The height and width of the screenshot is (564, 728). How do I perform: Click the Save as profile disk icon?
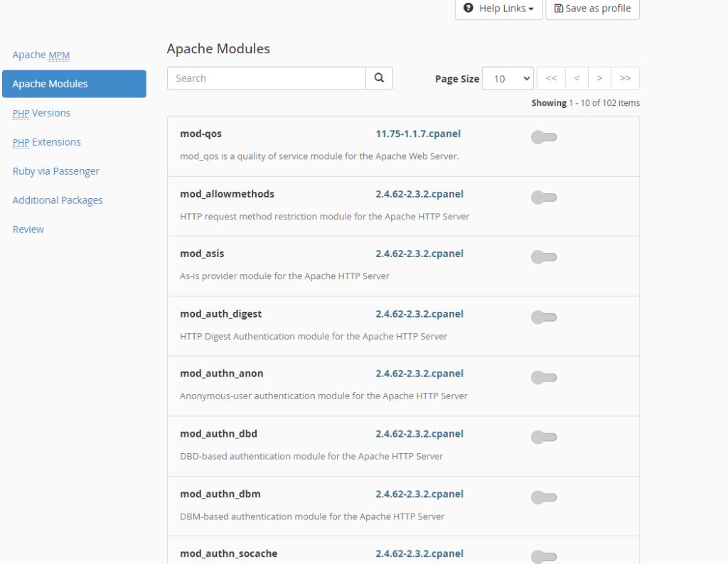pyautogui.click(x=559, y=9)
